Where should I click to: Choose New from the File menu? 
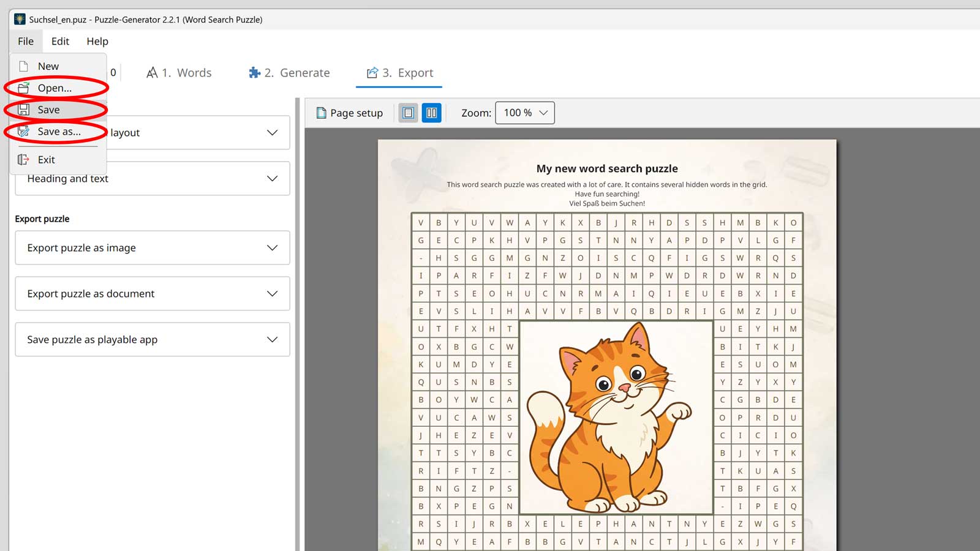click(x=58, y=66)
